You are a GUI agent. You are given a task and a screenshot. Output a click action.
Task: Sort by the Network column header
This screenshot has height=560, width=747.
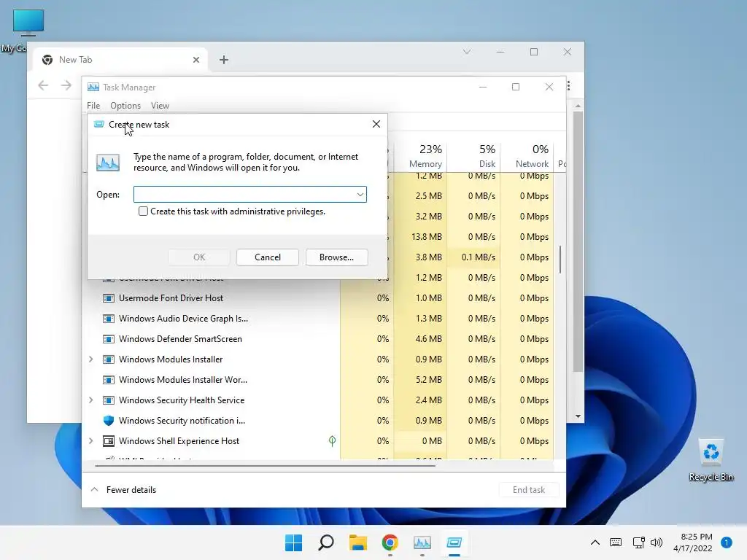tap(531, 156)
